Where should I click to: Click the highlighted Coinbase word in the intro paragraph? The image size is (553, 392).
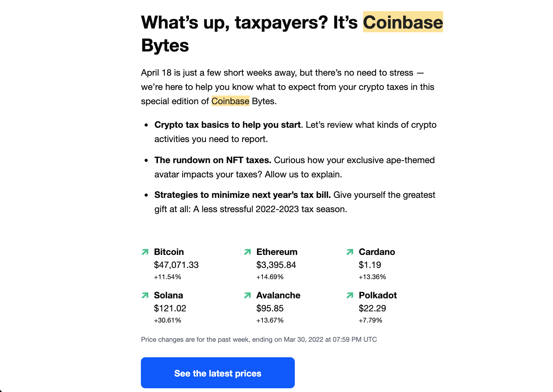click(x=230, y=101)
